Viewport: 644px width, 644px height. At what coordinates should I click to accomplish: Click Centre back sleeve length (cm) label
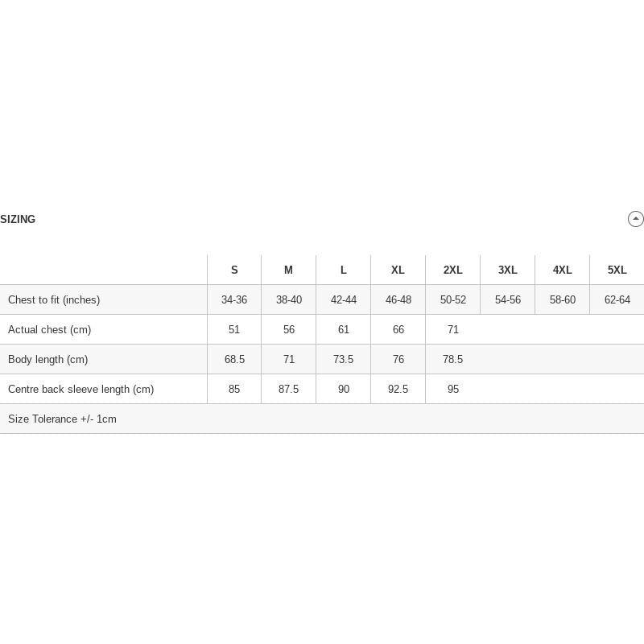coord(81,390)
